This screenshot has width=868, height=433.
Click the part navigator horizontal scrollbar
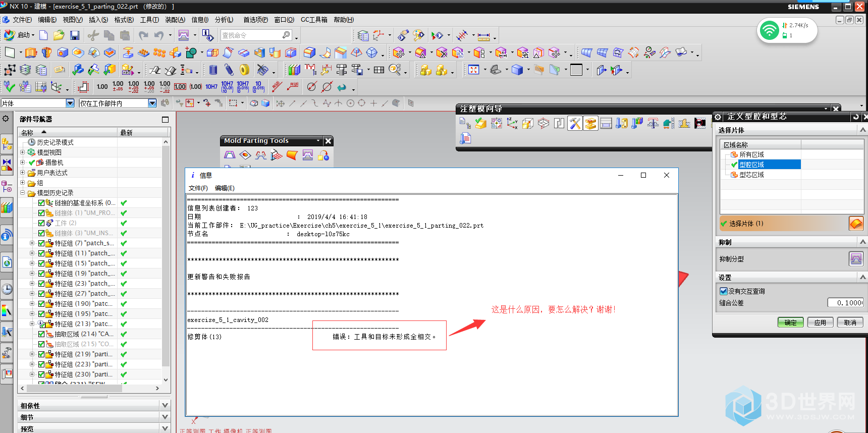(74, 388)
